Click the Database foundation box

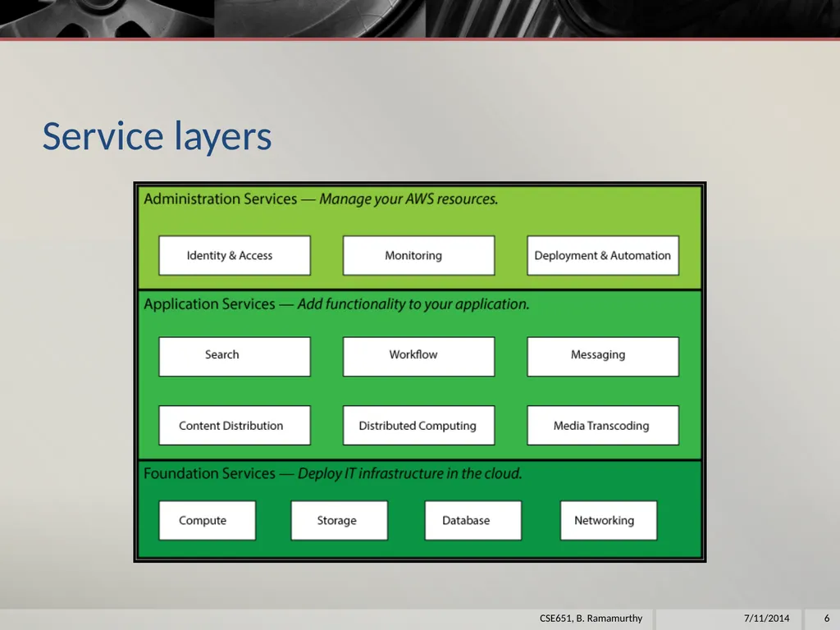click(473, 520)
